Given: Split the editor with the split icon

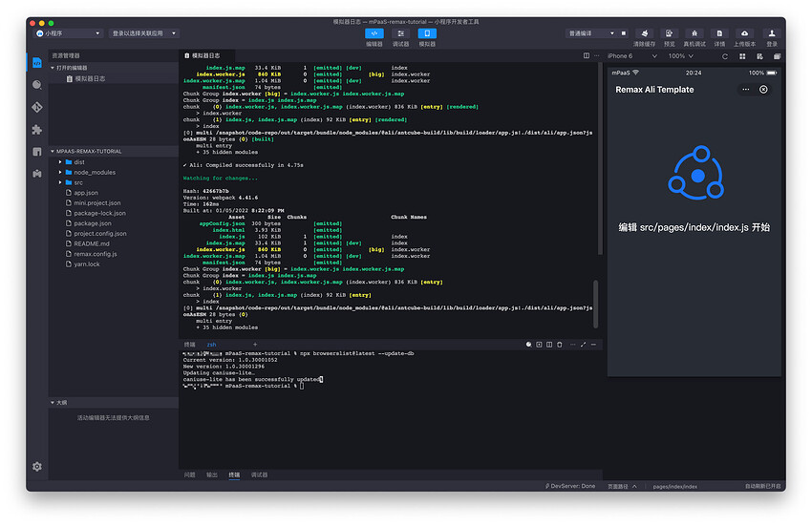Looking at the screenshot, I should (587, 55).
